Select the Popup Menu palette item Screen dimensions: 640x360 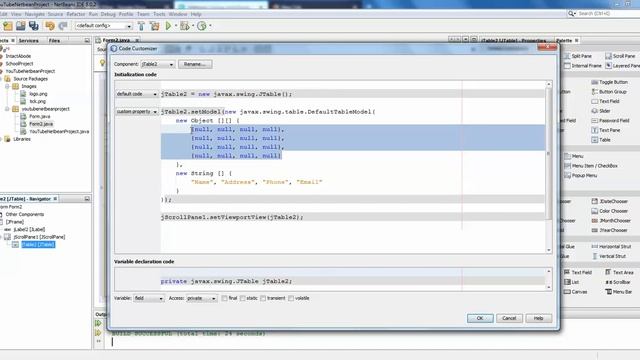click(x=580, y=176)
